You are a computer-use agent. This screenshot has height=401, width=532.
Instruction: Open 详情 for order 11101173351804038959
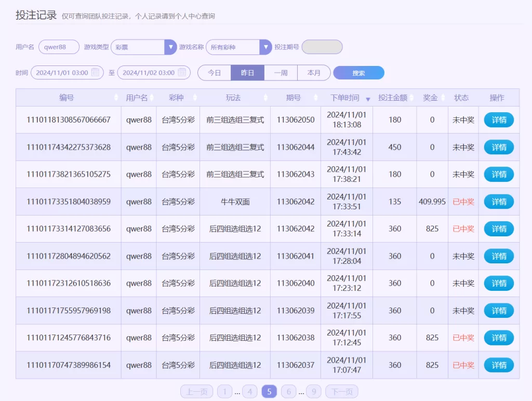coord(499,202)
